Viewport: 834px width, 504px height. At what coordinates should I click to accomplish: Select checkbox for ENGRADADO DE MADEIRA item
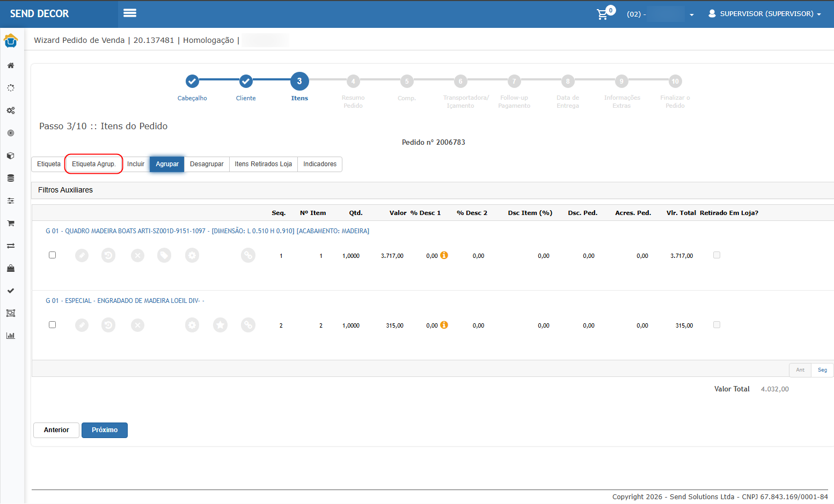click(52, 325)
